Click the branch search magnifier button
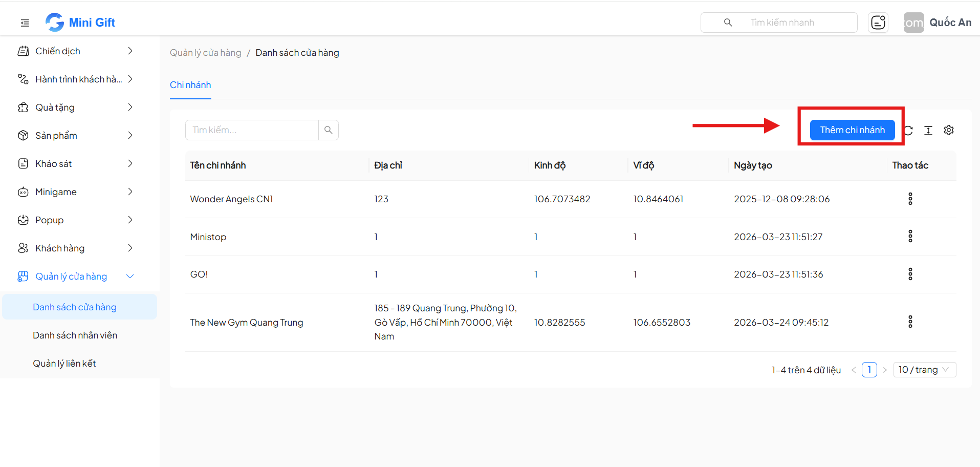Image resolution: width=980 pixels, height=467 pixels. pos(329,130)
